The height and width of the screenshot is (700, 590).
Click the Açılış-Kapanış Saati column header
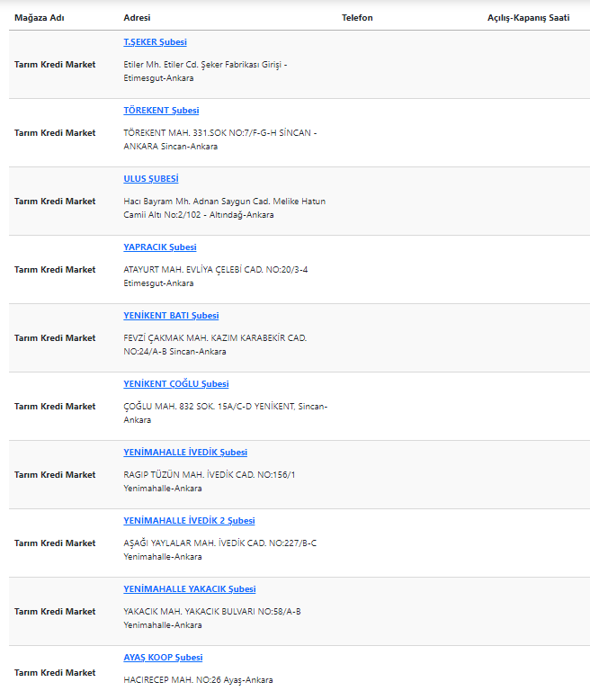[x=529, y=18]
